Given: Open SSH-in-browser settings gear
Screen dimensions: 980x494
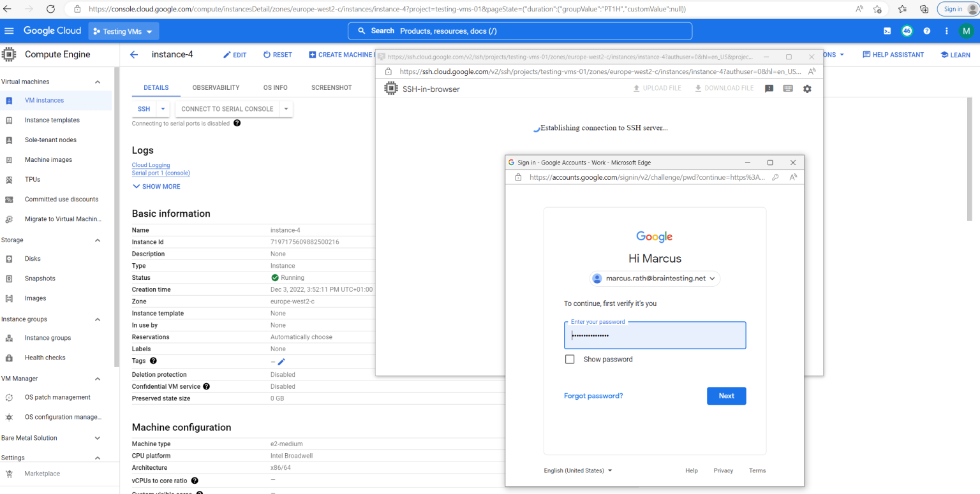Looking at the screenshot, I should (x=807, y=89).
